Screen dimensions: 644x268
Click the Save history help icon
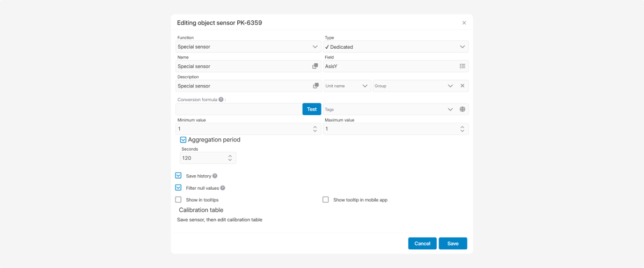pos(215,176)
